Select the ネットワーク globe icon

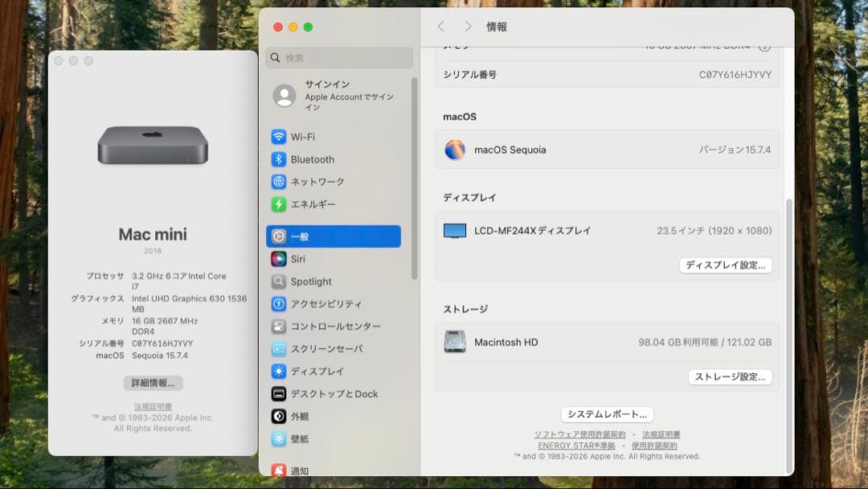pyautogui.click(x=278, y=182)
